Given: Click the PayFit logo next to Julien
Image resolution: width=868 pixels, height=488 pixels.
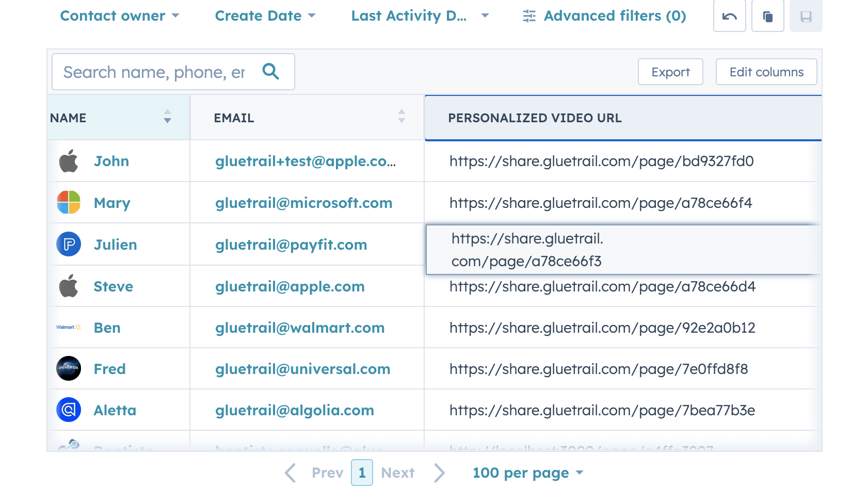Looking at the screenshot, I should coord(69,244).
